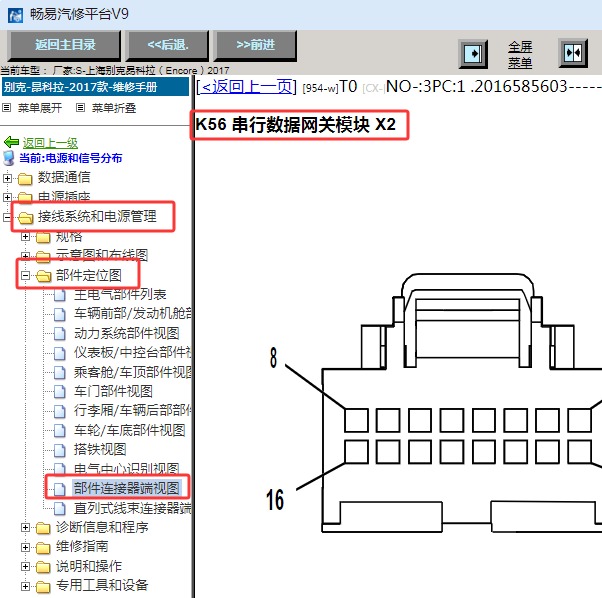Click the 维修指南 folder icon
The width and height of the screenshot is (602, 598).
(43, 548)
